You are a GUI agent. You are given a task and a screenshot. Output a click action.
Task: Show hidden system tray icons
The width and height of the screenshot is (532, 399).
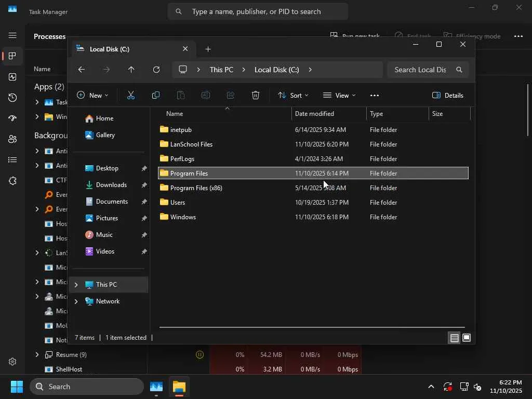(x=431, y=387)
